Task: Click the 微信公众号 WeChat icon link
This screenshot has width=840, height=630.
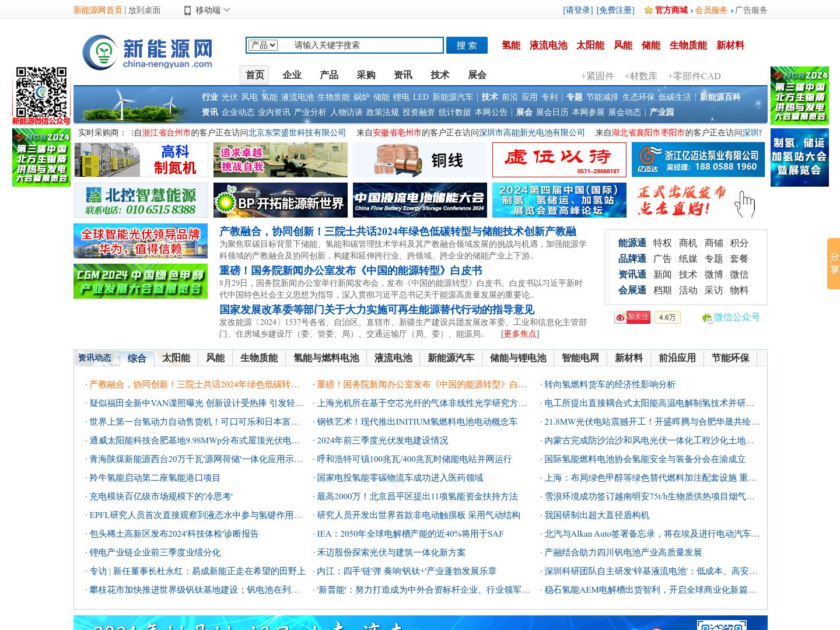Action: [x=731, y=317]
